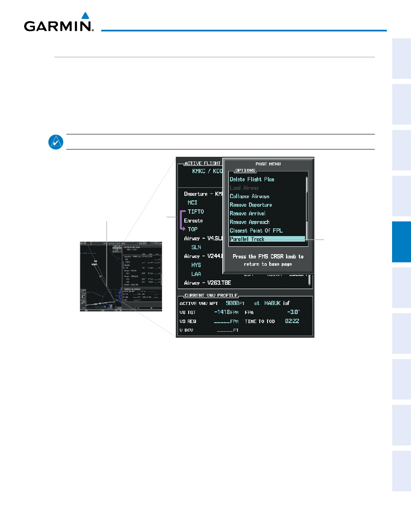Click the CURRENT VNV PROFILE header
Viewport: 411px width, 532px height.
click(211, 296)
